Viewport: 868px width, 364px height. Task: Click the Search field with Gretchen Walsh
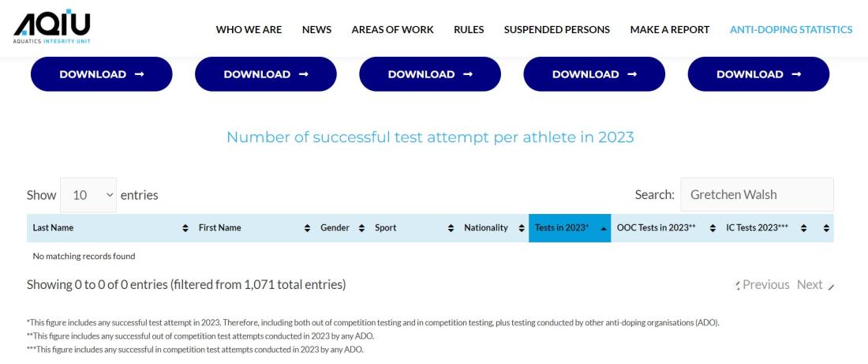tap(757, 195)
